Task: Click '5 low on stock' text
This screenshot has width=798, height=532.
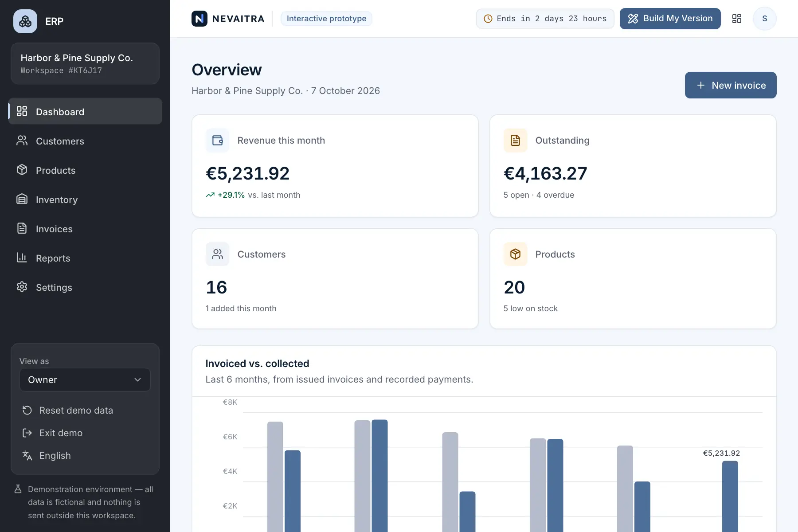Action: pyautogui.click(x=531, y=309)
